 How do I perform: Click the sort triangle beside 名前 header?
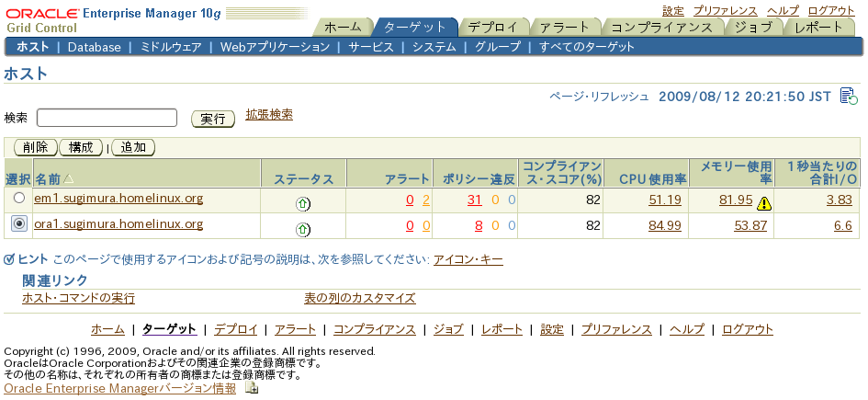tap(68, 179)
